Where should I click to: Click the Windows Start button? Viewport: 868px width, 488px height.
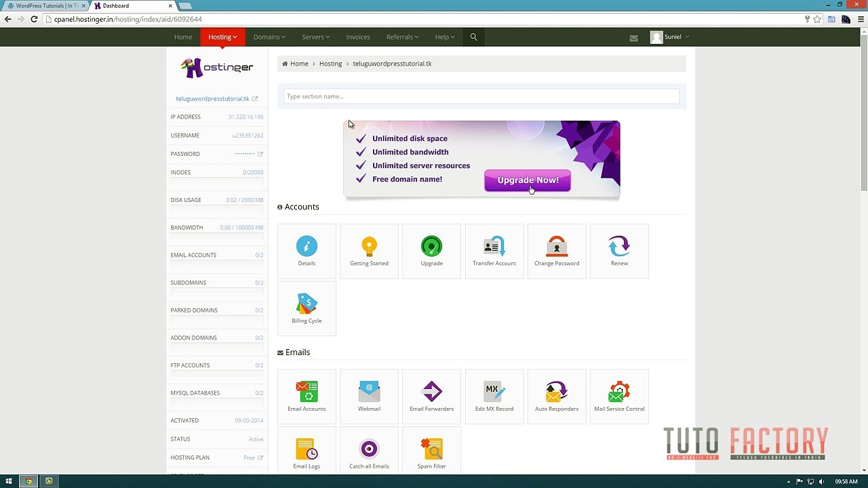tap(9, 481)
